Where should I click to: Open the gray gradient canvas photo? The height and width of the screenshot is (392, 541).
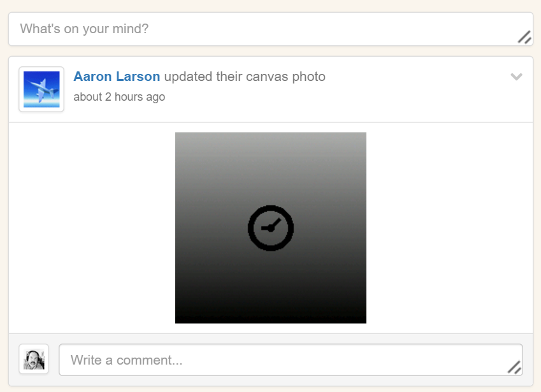271,228
